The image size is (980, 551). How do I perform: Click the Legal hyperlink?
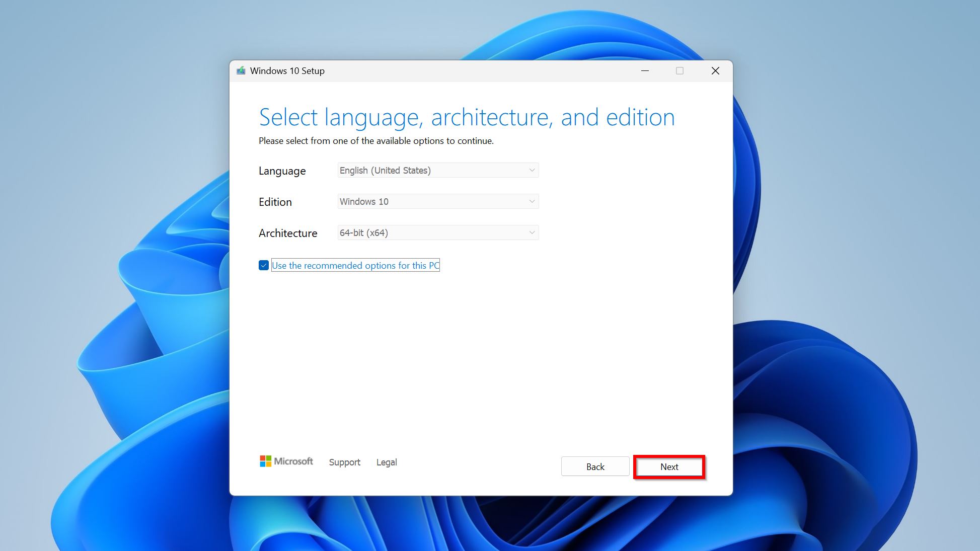click(x=387, y=462)
